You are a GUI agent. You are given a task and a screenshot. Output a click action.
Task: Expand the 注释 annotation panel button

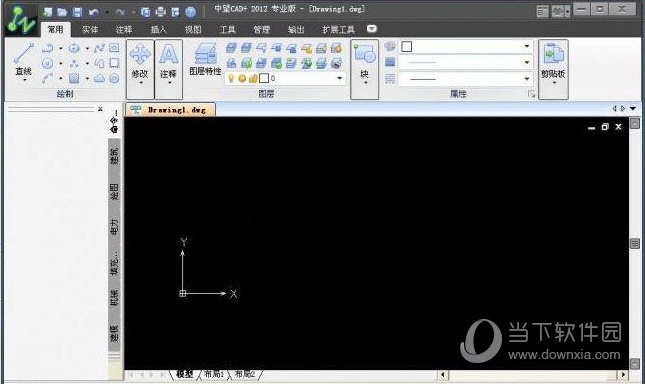point(169,69)
